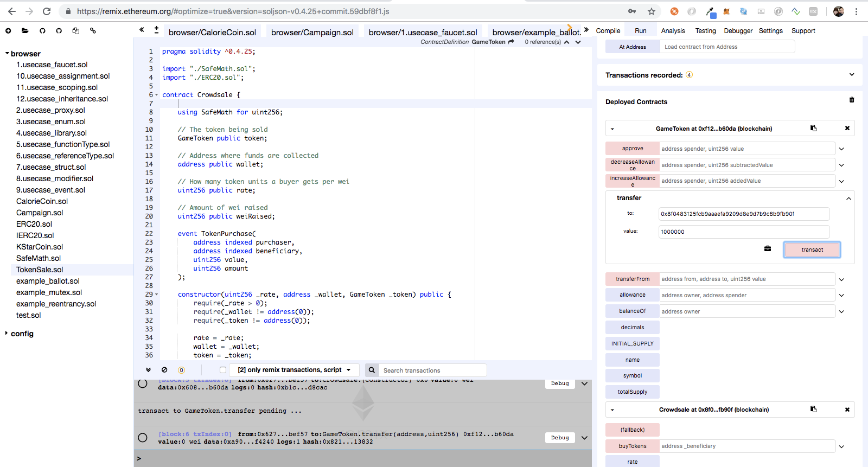Click Debug for the GameToken.transfer transaction

click(x=560, y=438)
